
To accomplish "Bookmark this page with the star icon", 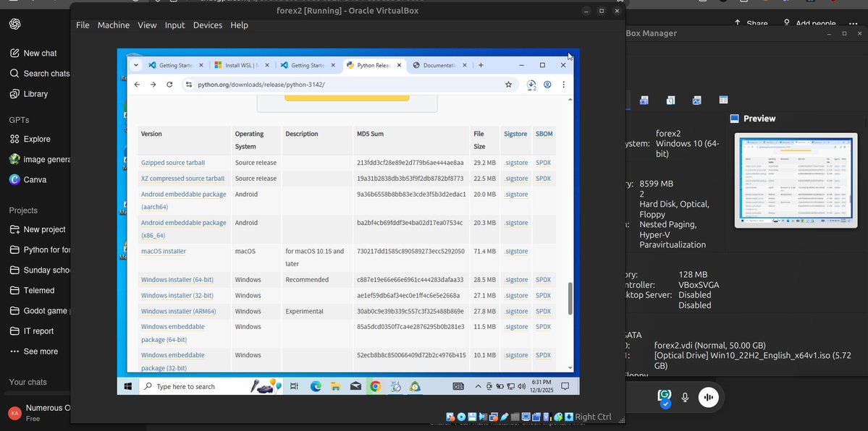I will click(508, 85).
